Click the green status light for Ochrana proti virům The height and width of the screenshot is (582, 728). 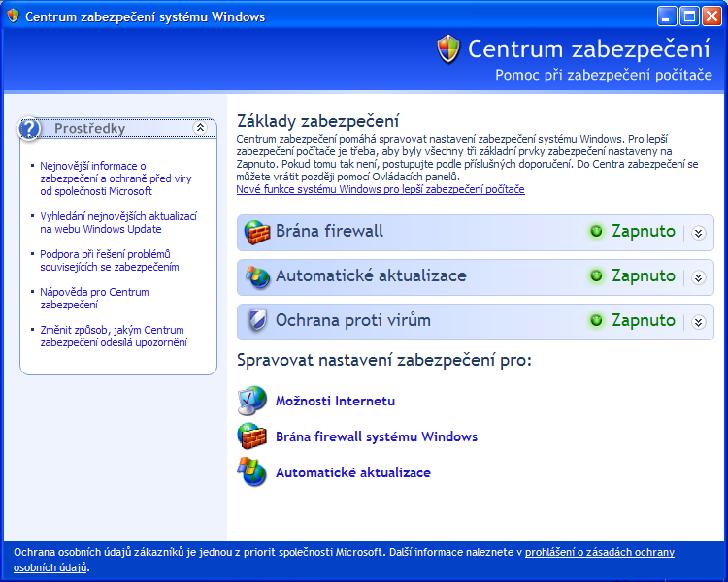pos(596,320)
